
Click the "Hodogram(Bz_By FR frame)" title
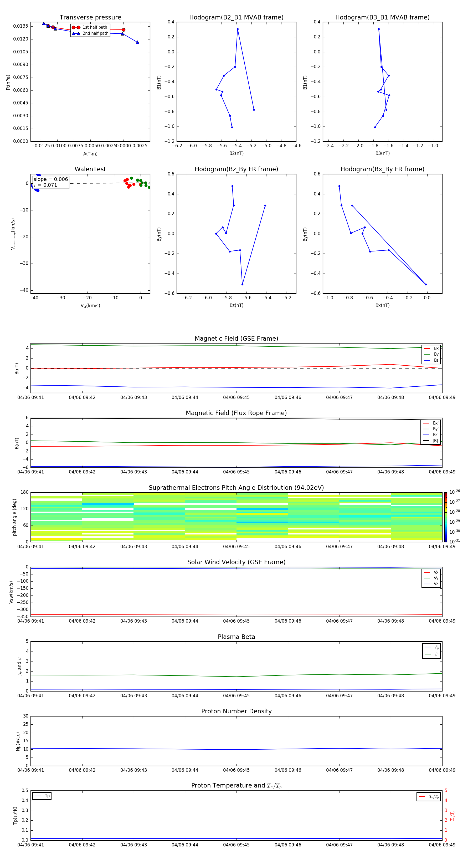tap(236, 169)
